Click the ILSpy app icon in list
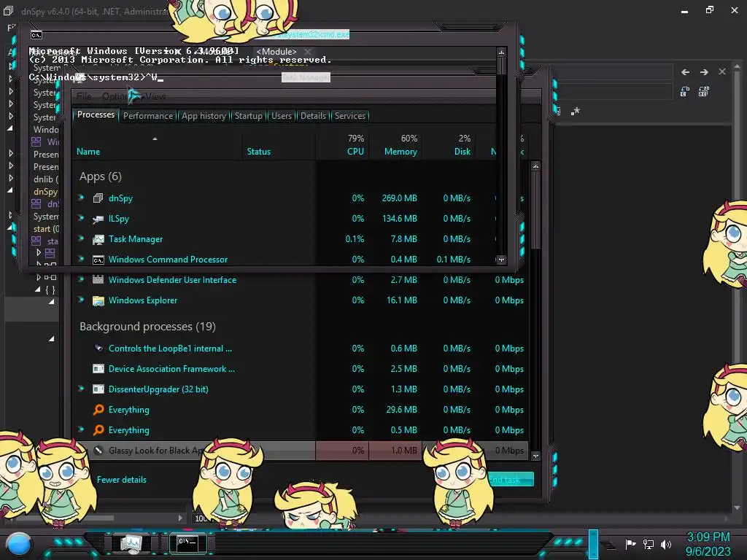 pos(98,219)
